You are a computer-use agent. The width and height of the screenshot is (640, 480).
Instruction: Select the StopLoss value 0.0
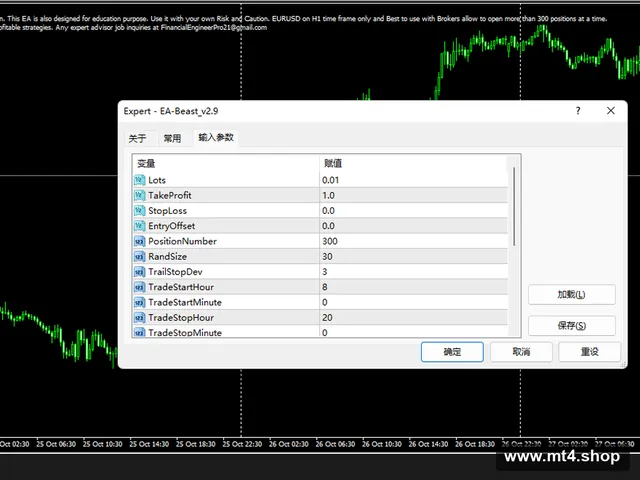tap(329, 211)
